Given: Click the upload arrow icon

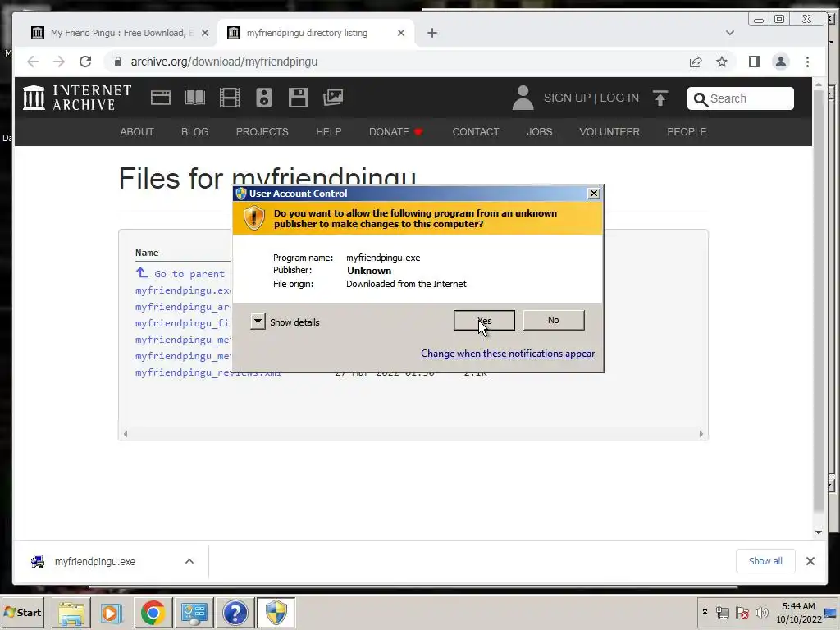Looking at the screenshot, I should click(660, 98).
